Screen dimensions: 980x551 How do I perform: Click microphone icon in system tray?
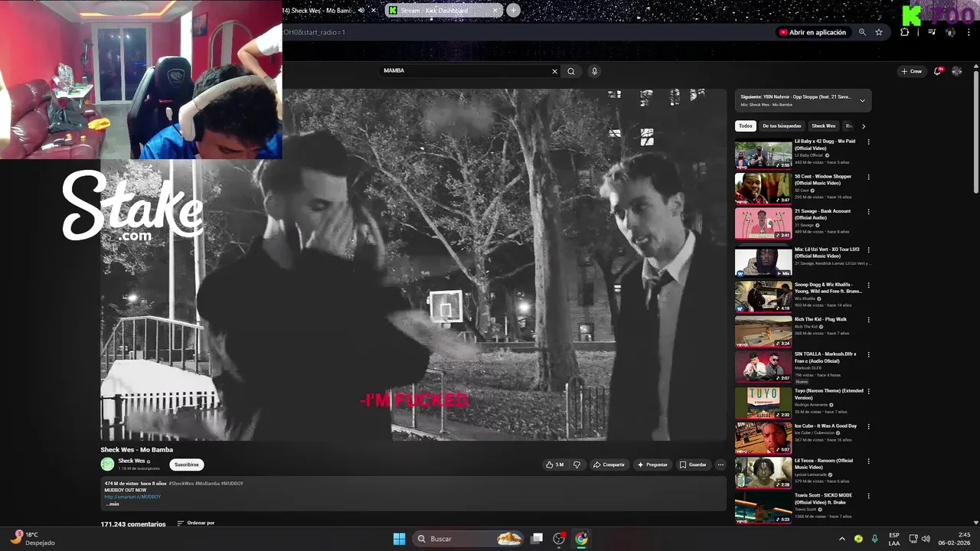tap(874, 539)
